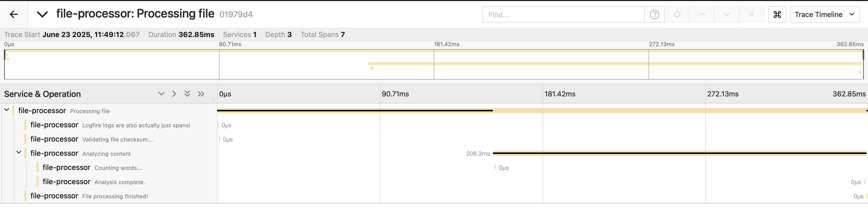Collapse all spans with double right chevron
The width and height of the screenshot is (868, 208).
[201, 94]
